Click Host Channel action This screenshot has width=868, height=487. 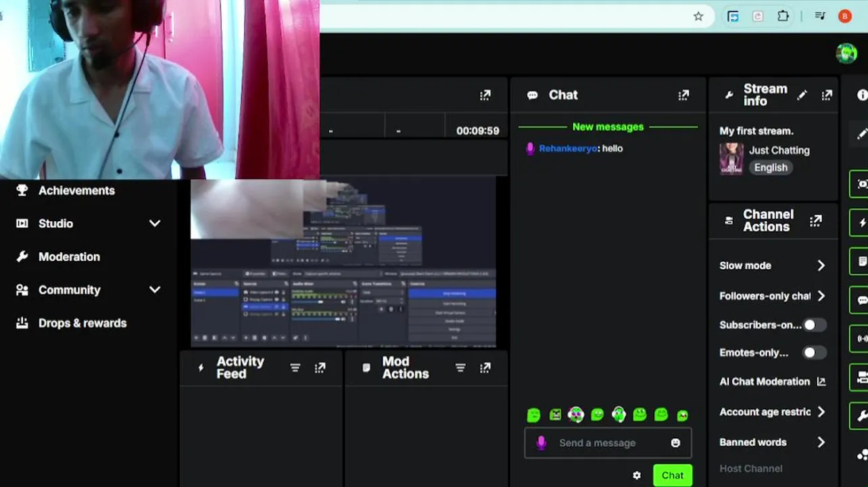click(751, 468)
